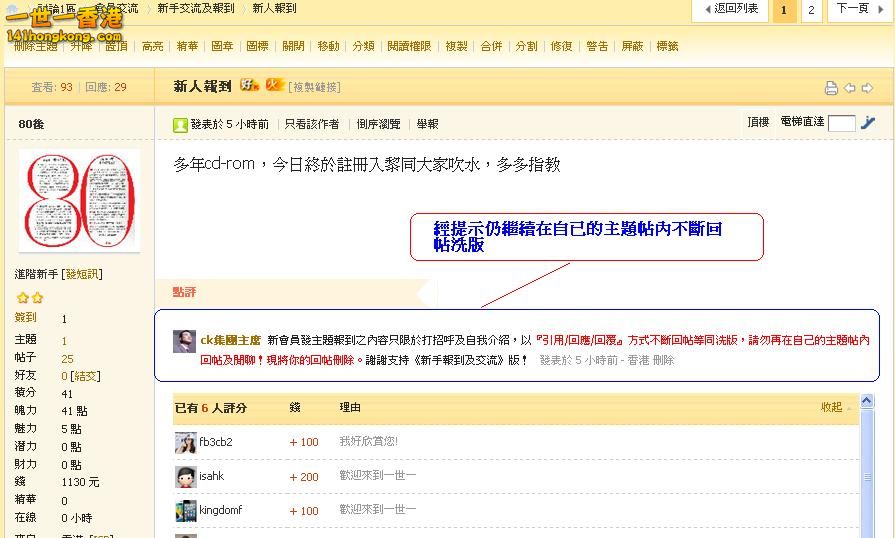The image size is (895, 538).
Task: Click fb3cb2 avatar in rating list
Action: click(x=186, y=443)
